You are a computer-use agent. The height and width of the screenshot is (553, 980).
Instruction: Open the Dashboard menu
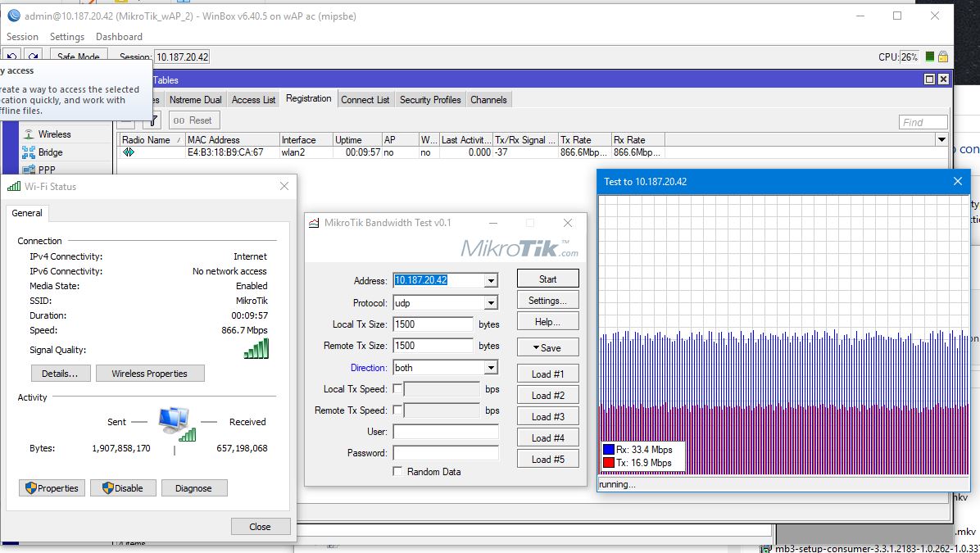click(x=119, y=37)
